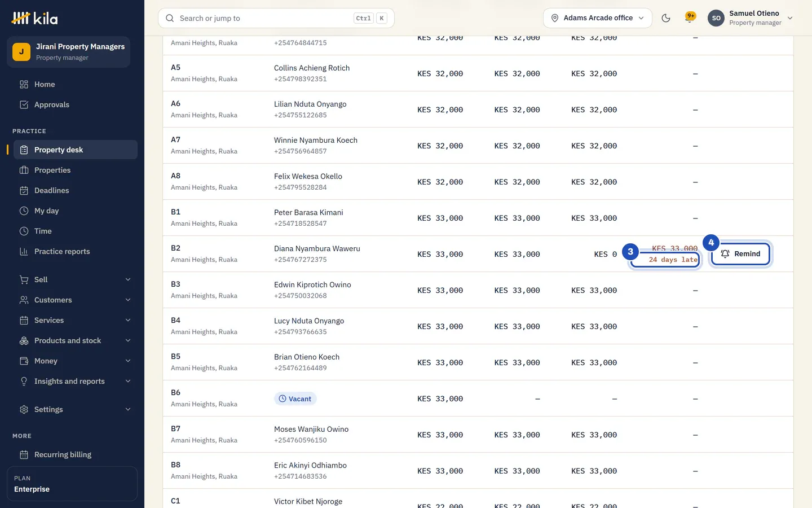Switch Jirani Property Managers workspace

[x=69, y=52]
